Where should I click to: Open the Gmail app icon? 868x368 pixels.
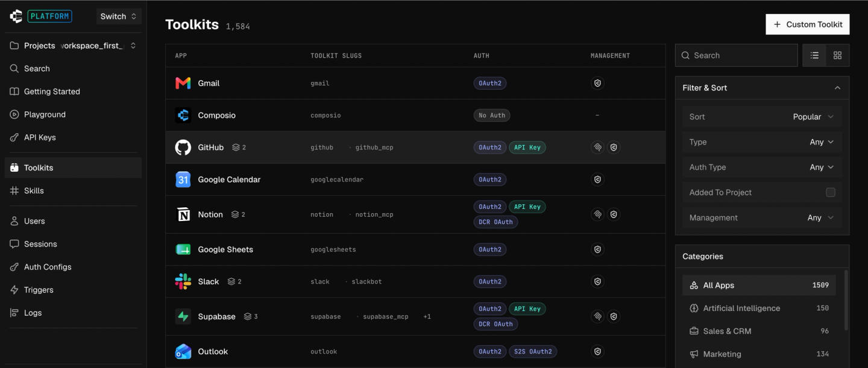tap(183, 83)
